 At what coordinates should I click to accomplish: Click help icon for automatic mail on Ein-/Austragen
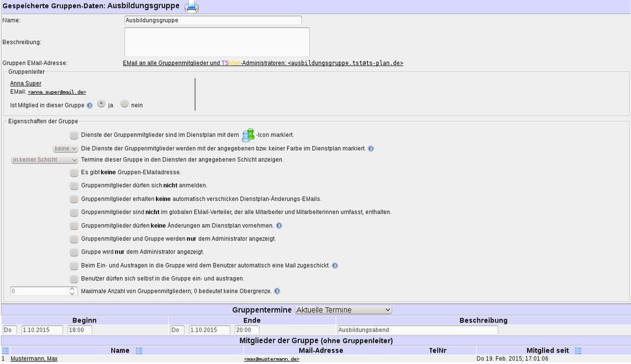pyautogui.click(x=335, y=266)
